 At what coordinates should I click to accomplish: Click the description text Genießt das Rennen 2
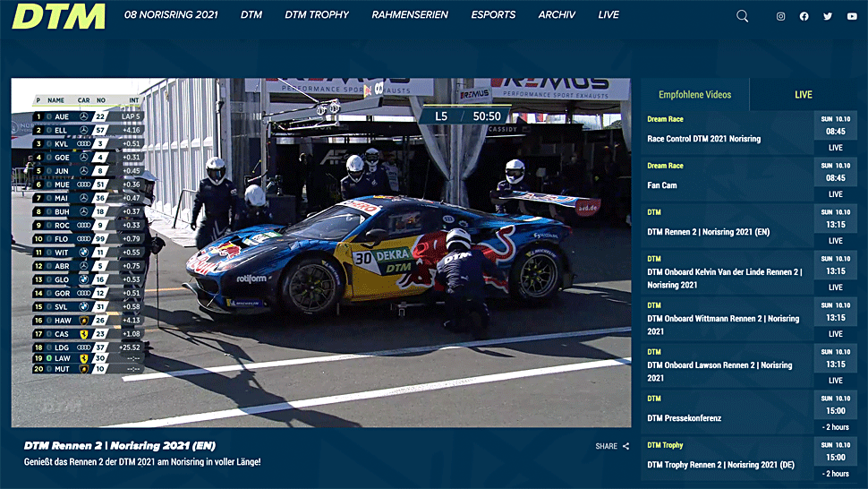coord(142,462)
